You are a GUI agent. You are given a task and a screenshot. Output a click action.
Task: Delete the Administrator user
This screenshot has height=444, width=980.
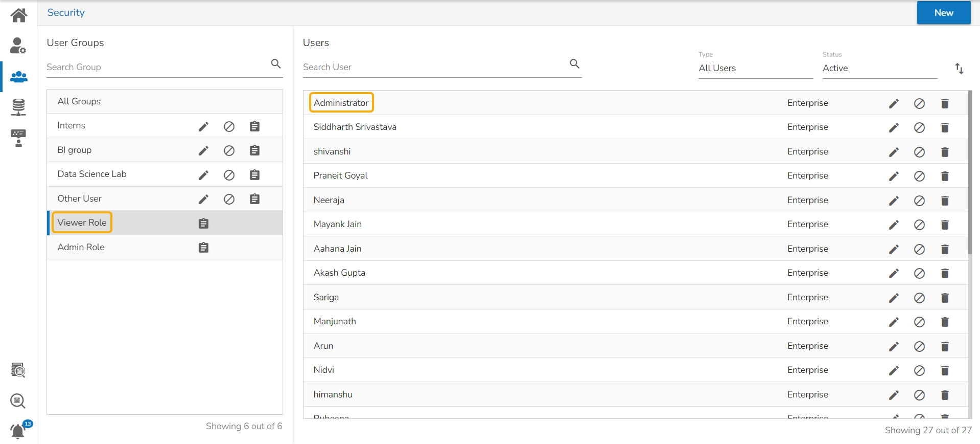[945, 103]
